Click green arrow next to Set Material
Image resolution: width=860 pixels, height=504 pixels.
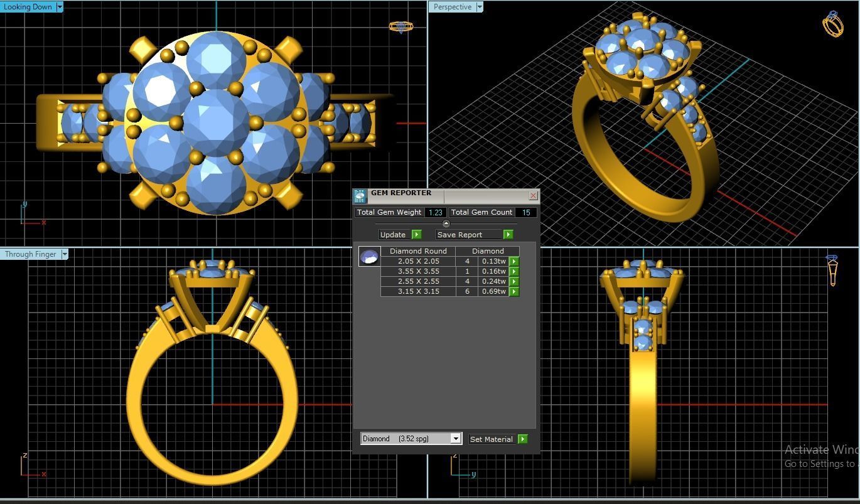(x=523, y=439)
